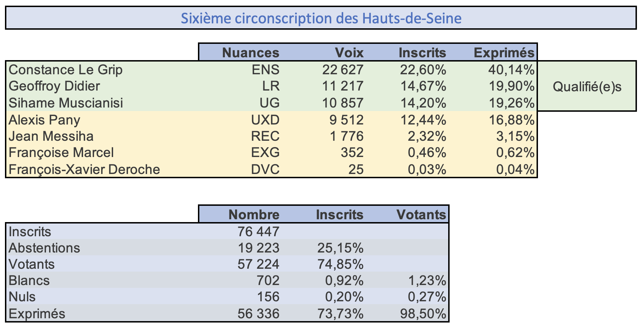Select the Exprimés column header in the candidates table
The width and height of the screenshot is (644, 331).
pos(504,53)
